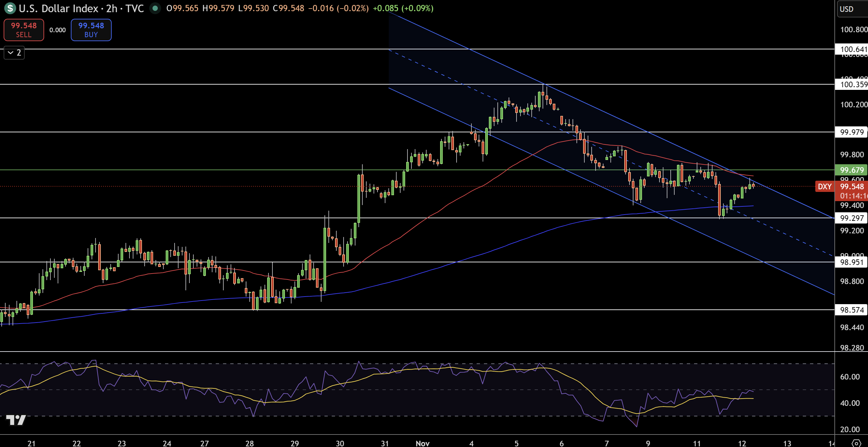Collapse the object tree with the chevron
This screenshot has width=868, height=447.
pos(14,53)
